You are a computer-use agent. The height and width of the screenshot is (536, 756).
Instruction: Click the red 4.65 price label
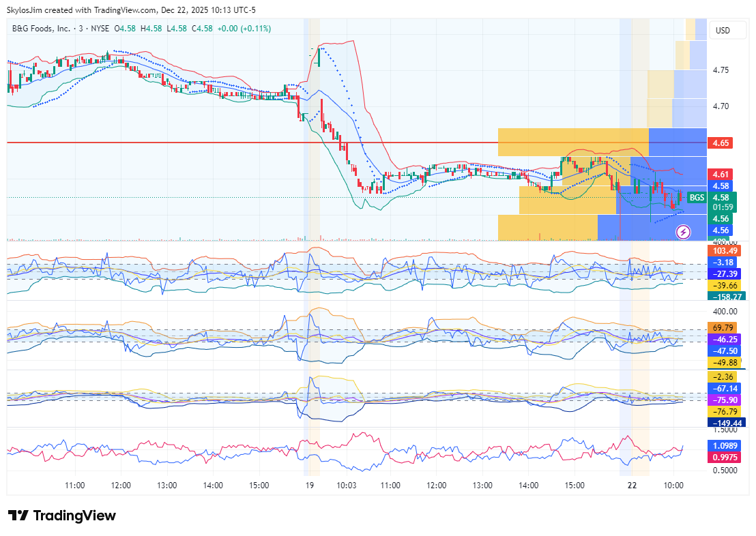click(x=721, y=143)
